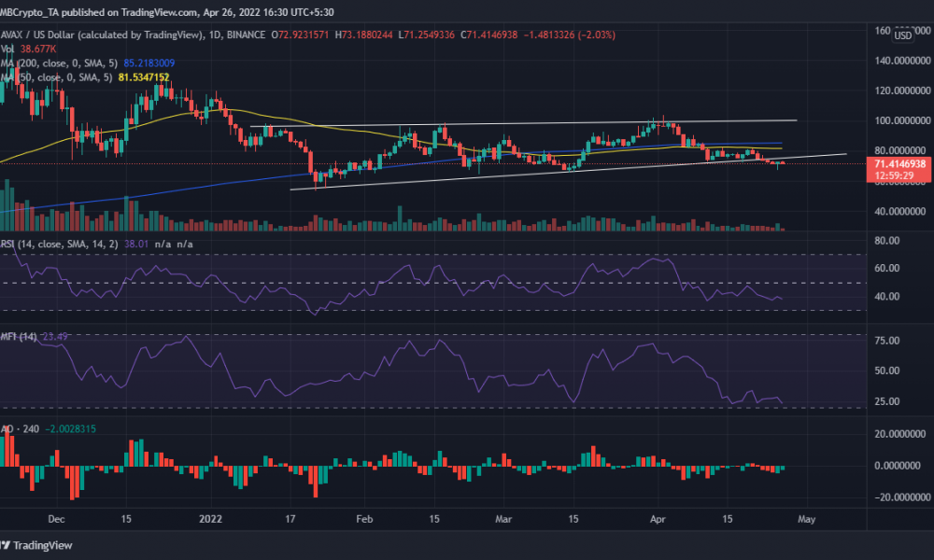The image size is (934, 560).
Task: Click the 80.00 RSI axis label
Action: pos(887,241)
